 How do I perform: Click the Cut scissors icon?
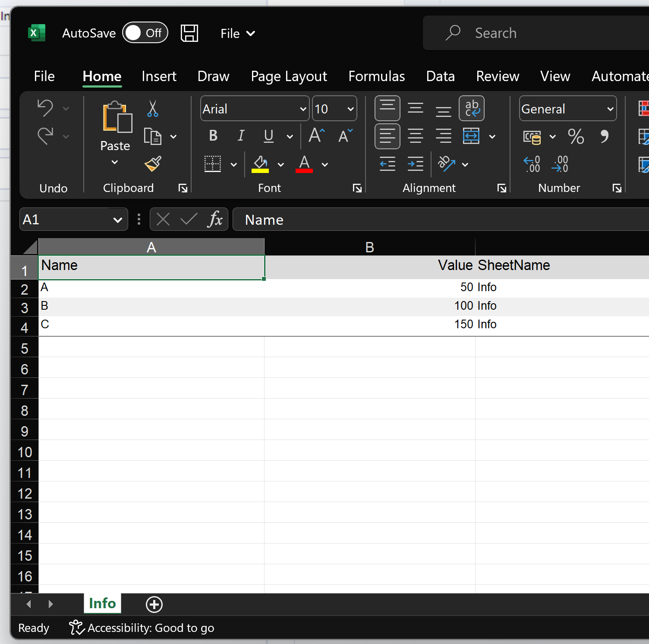coord(152,109)
